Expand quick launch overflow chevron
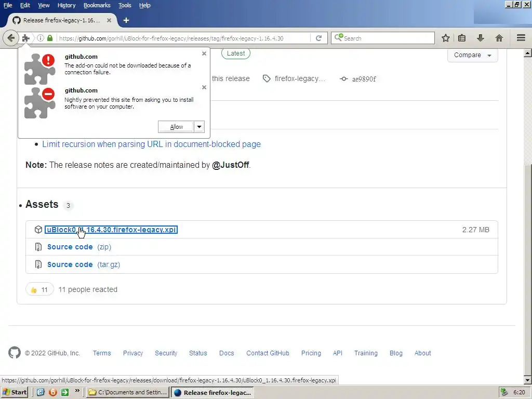532x399 pixels. pyautogui.click(x=77, y=391)
